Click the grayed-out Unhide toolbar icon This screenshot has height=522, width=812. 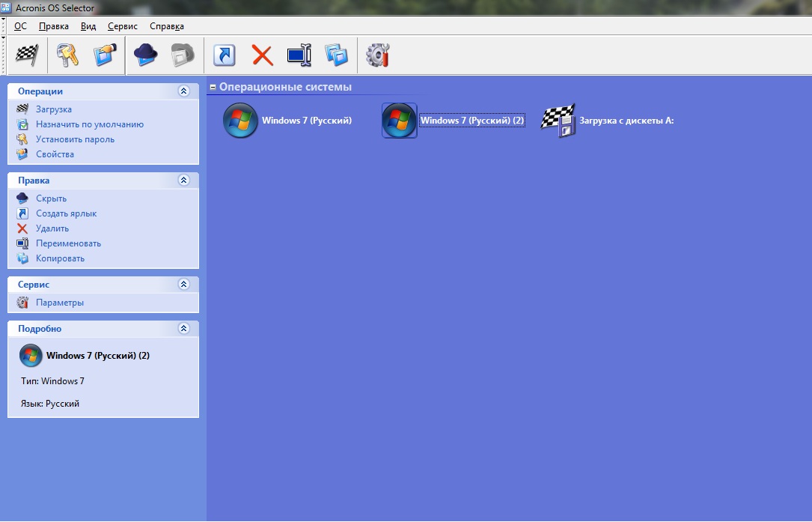(x=183, y=55)
